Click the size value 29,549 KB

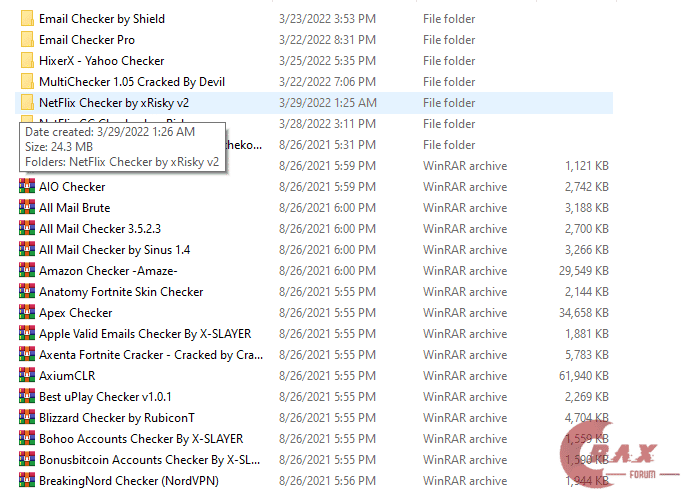pos(584,271)
